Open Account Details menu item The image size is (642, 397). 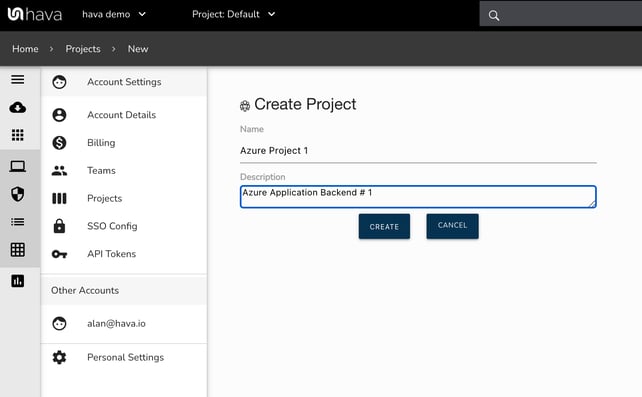(124, 115)
